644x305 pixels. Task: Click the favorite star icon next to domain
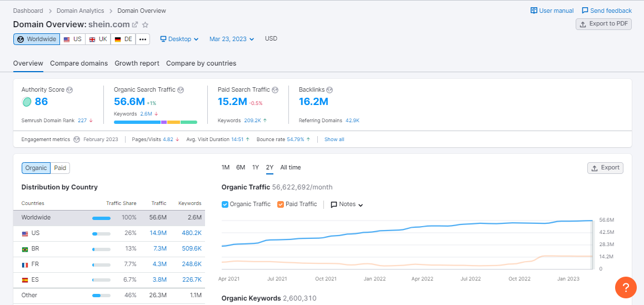click(x=146, y=25)
